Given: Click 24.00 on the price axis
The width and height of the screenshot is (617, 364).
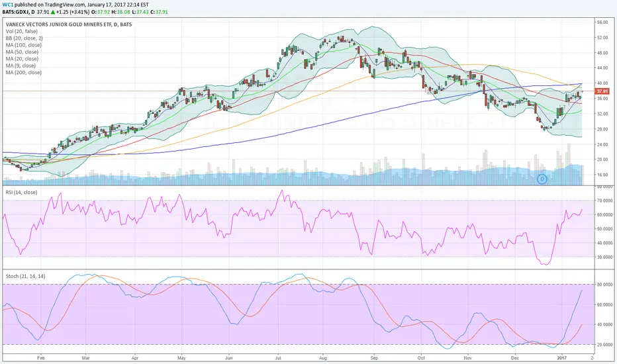Looking at the screenshot, I should (602, 144).
